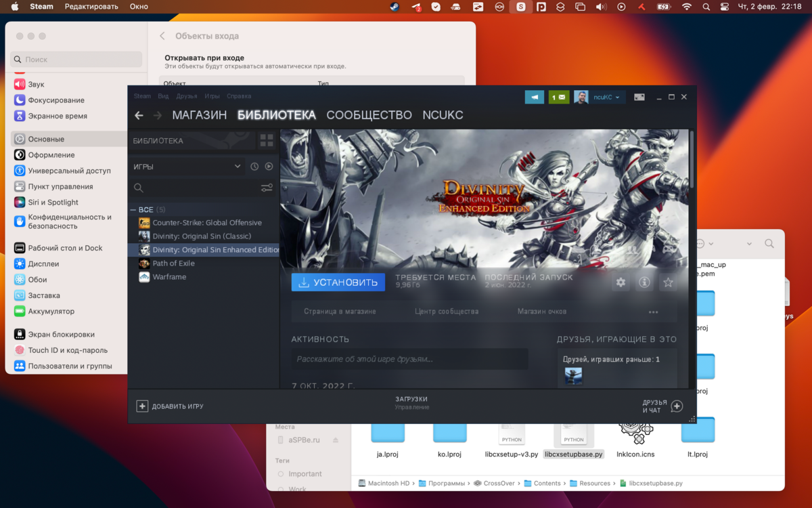Open Spotlight search in menu bar

[x=706, y=7]
